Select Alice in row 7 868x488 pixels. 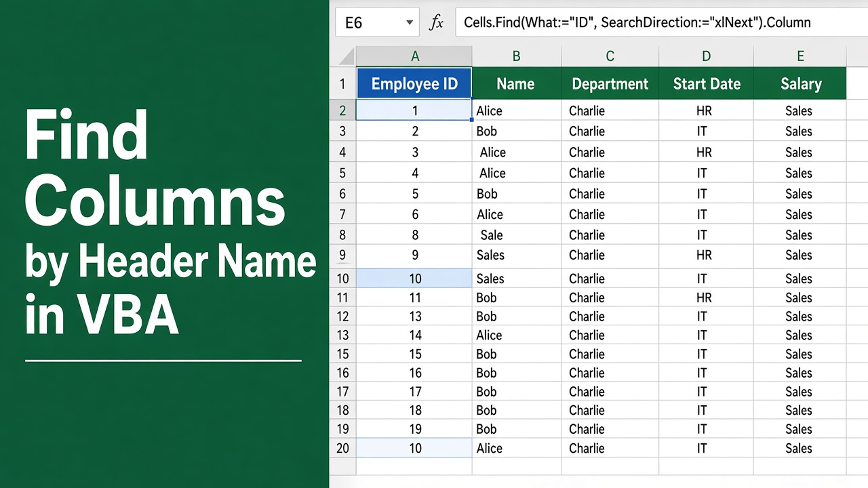(x=516, y=214)
